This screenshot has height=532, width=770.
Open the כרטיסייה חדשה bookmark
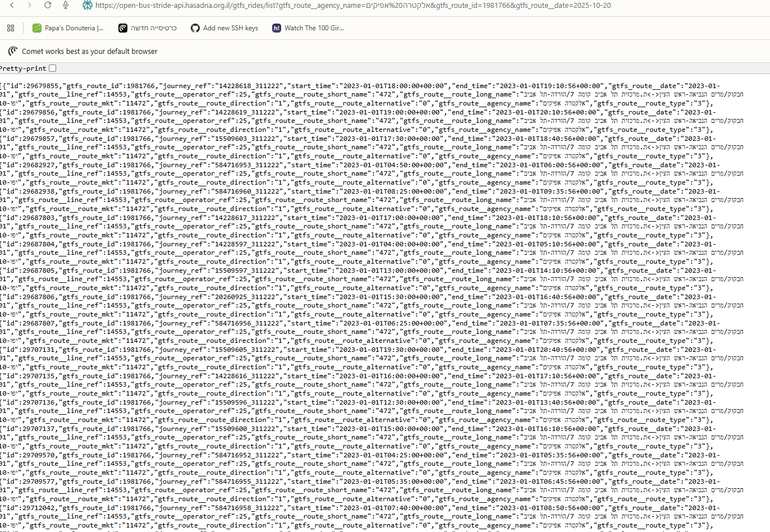148,28
